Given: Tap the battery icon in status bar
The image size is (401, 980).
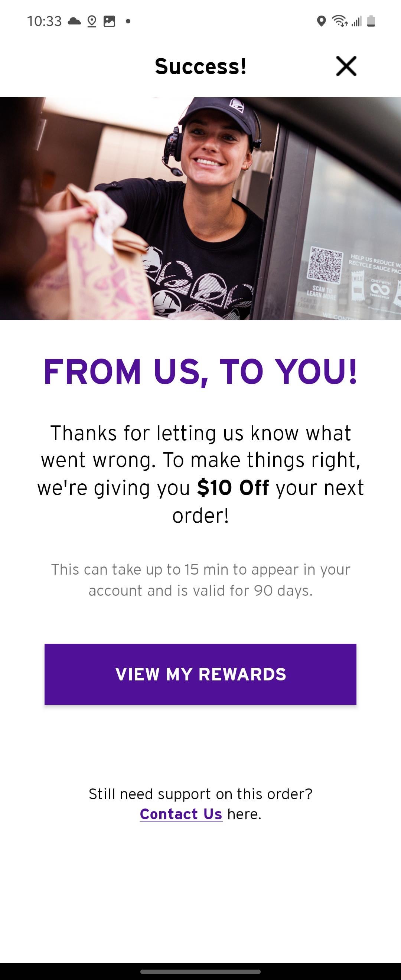Looking at the screenshot, I should click(371, 21).
